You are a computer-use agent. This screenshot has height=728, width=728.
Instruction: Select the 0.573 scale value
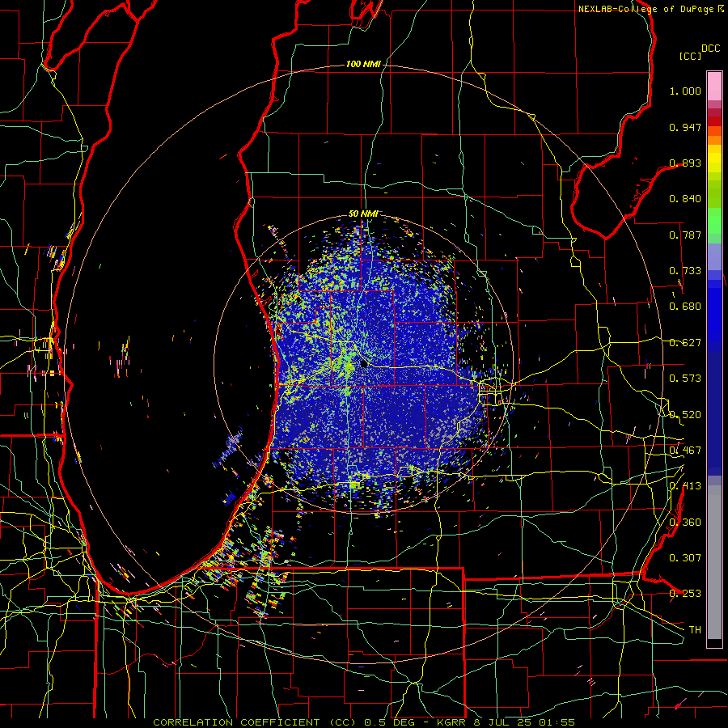coord(685,379)
